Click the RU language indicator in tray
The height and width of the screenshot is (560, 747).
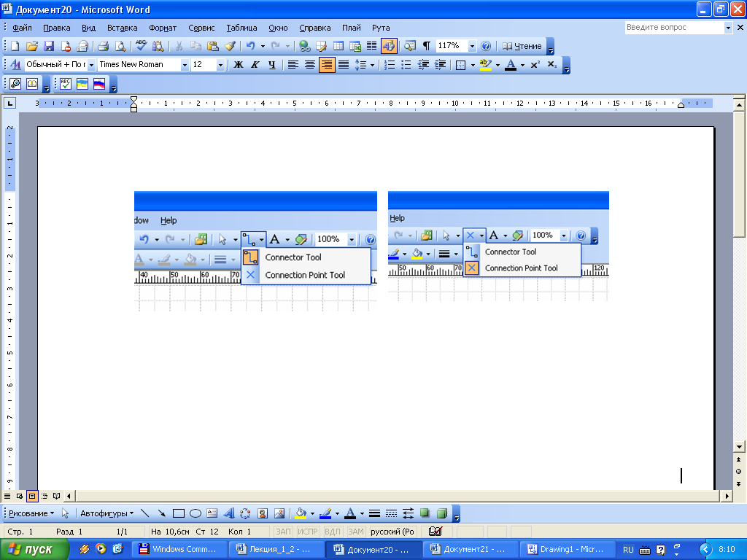(628, 550)
